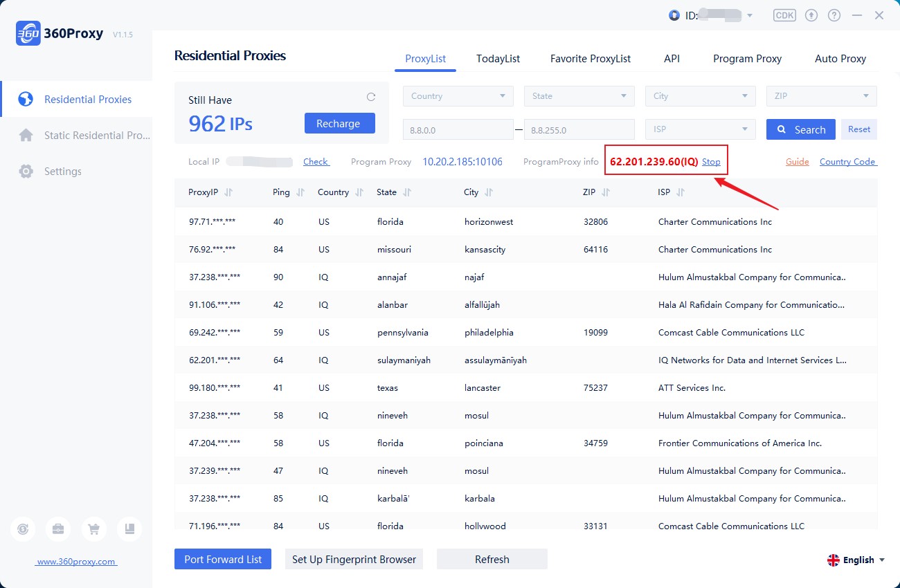Sort the table by ISP arrows
The width and height of the screenshot is (900, 588).
click(x=681, y=192)
